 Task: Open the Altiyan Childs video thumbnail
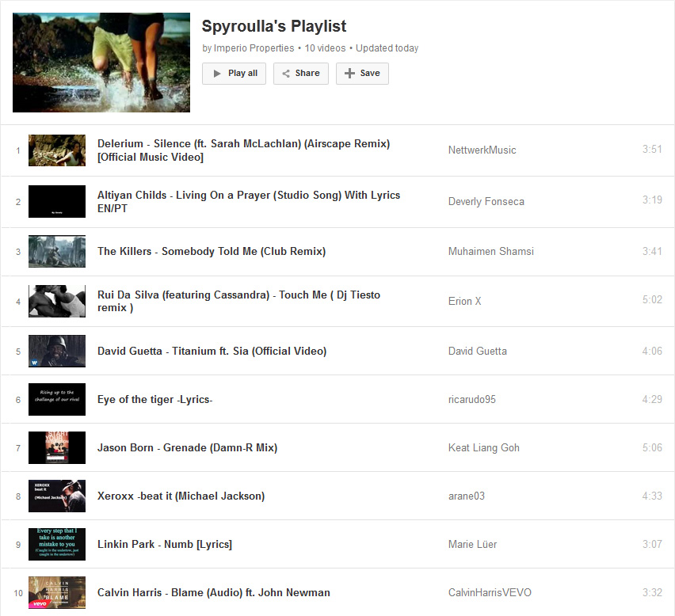coord(57,201)
